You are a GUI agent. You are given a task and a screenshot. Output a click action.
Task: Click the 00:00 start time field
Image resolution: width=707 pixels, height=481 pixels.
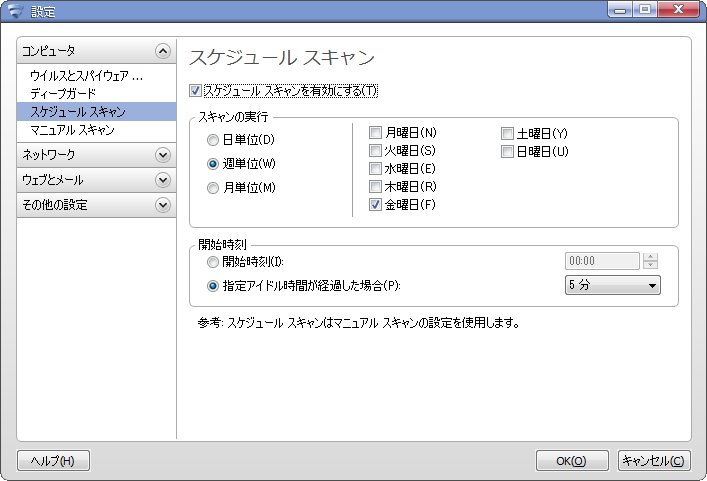[x=602, y=261]
